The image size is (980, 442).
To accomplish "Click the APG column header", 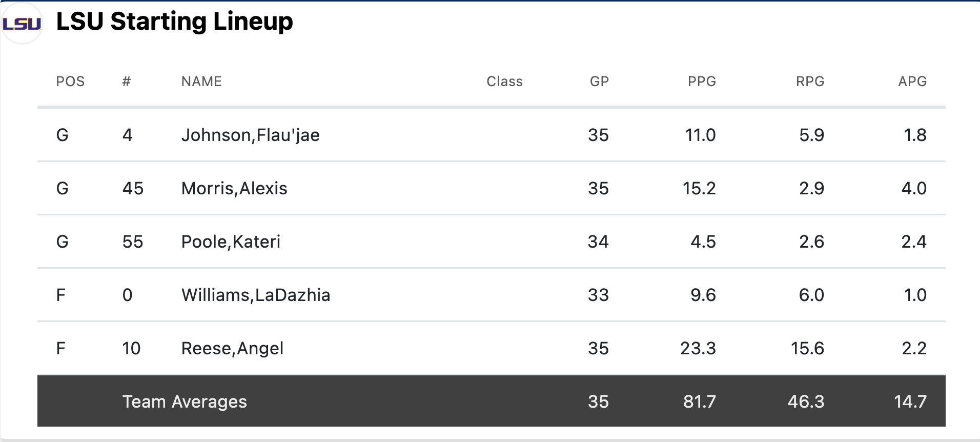I will [x=912, y=82].
